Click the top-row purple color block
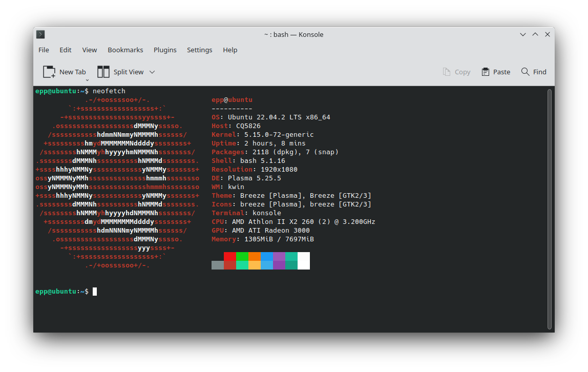Viewport: 588px width, 372px height. click(279, 257)
